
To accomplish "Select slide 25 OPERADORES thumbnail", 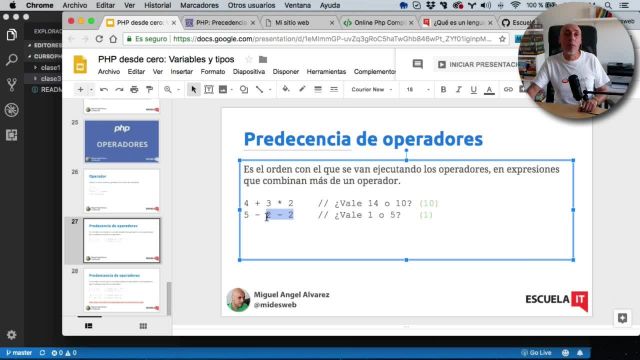I will click(x=122, y=141).
